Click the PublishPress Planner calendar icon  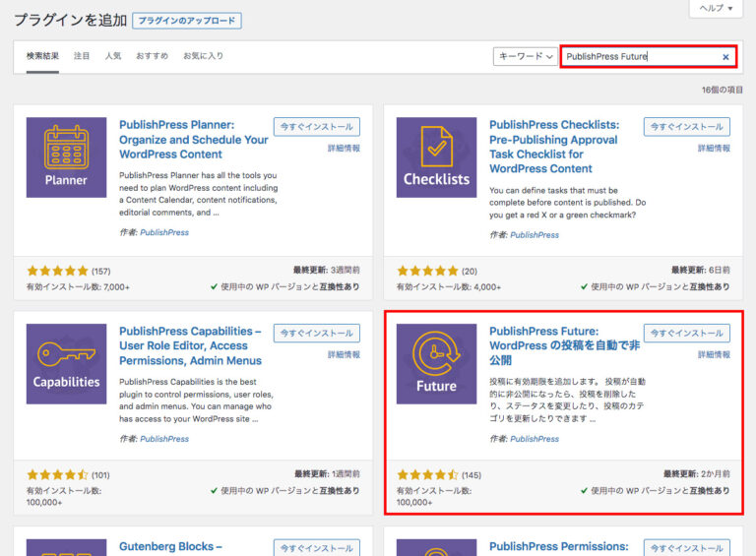pos(66,157)
